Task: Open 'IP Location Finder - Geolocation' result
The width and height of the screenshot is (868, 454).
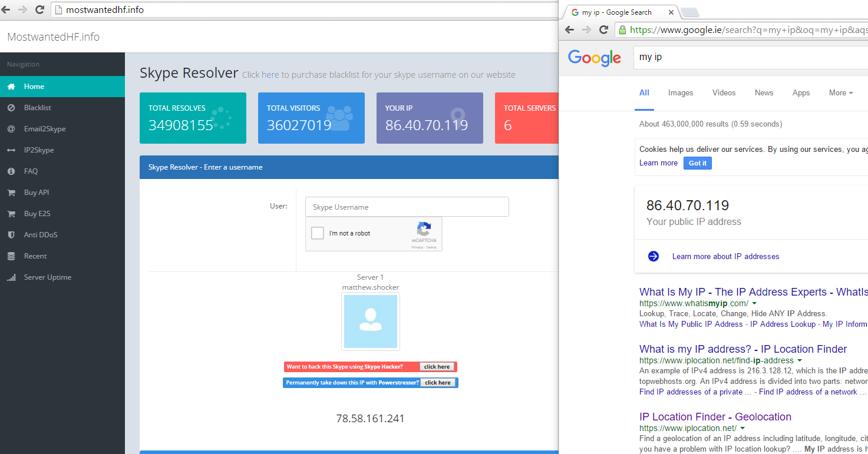Action: (715, 417)
